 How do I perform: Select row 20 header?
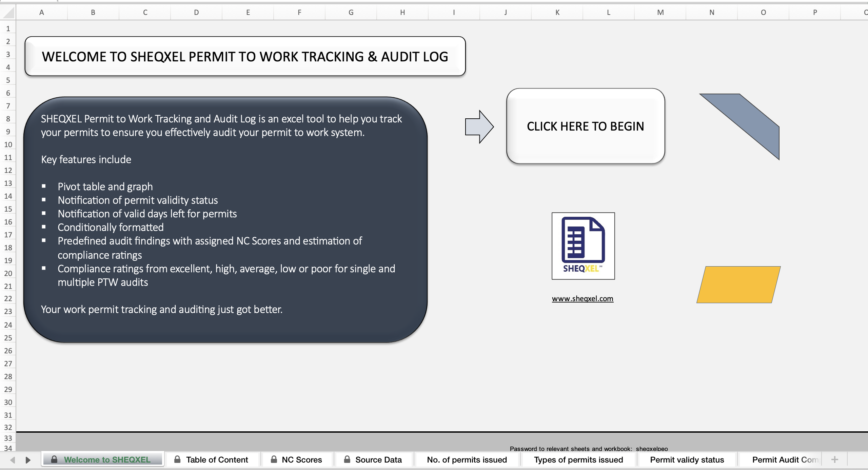pos(8,273)
